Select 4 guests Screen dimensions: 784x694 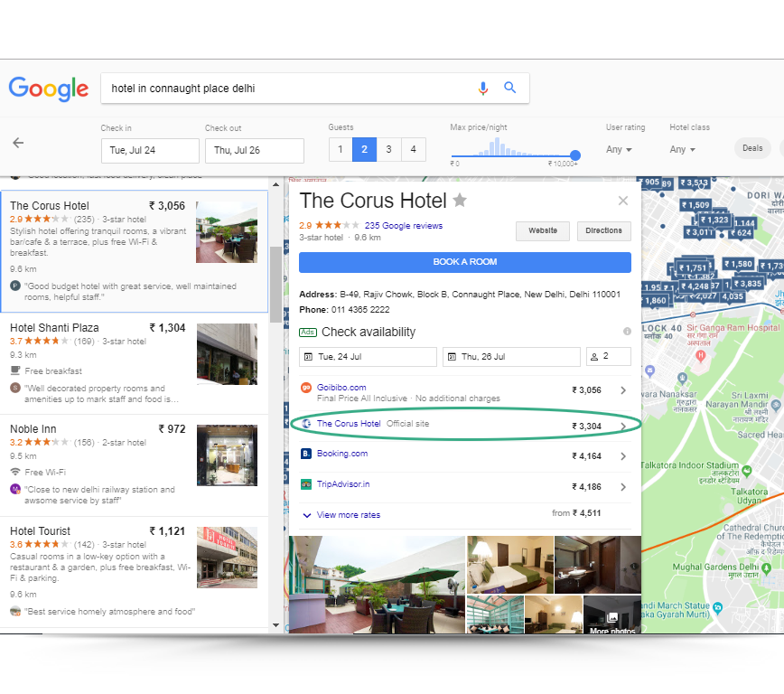(x=413, y=150)
